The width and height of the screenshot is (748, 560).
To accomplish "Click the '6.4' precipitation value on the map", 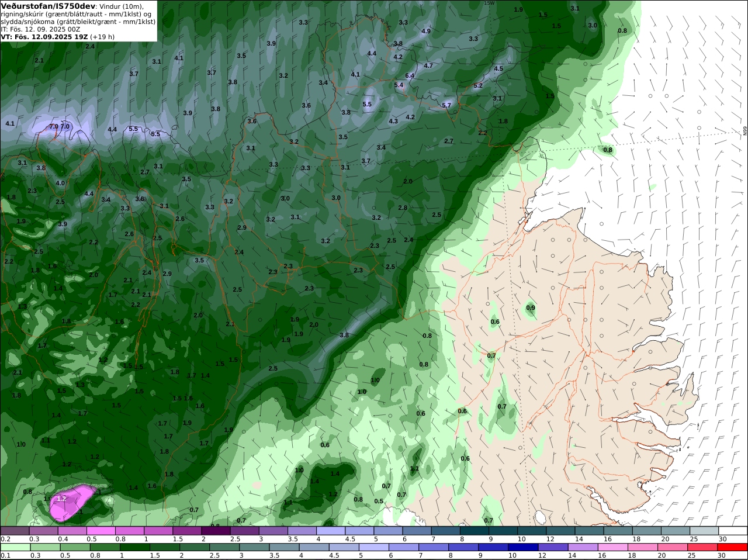I will [410, 76].
